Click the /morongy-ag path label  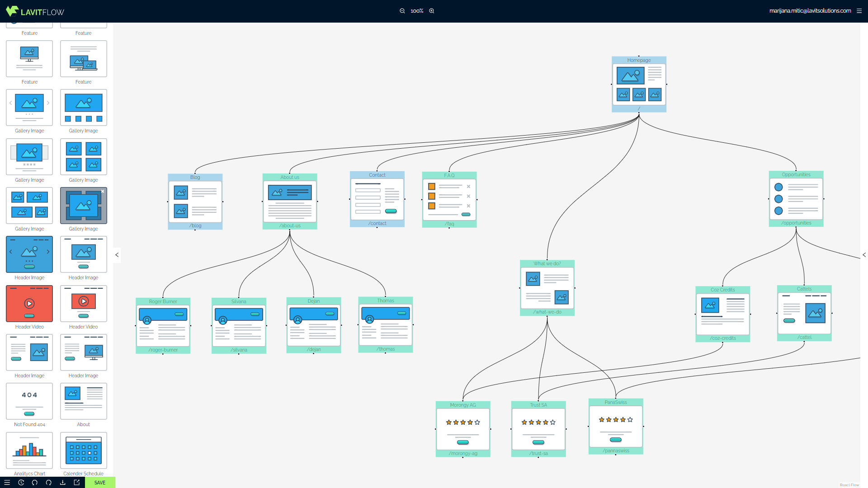coord(463,453)
